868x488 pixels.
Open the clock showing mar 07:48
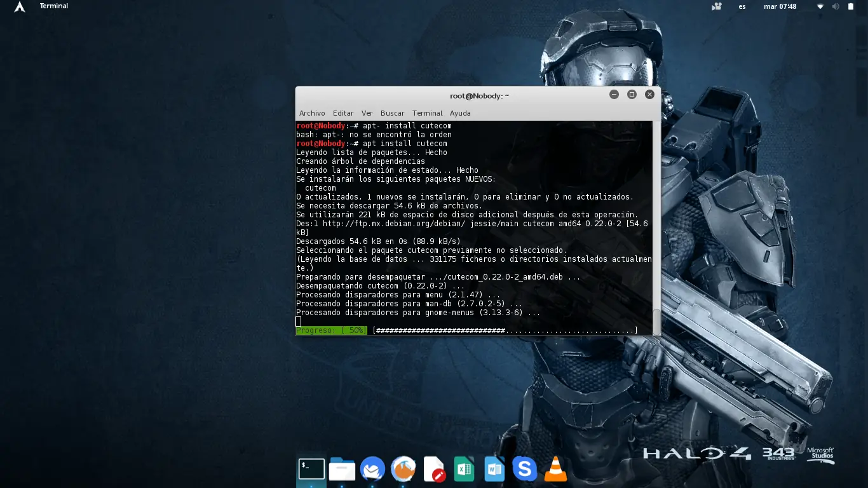point(780,6)
